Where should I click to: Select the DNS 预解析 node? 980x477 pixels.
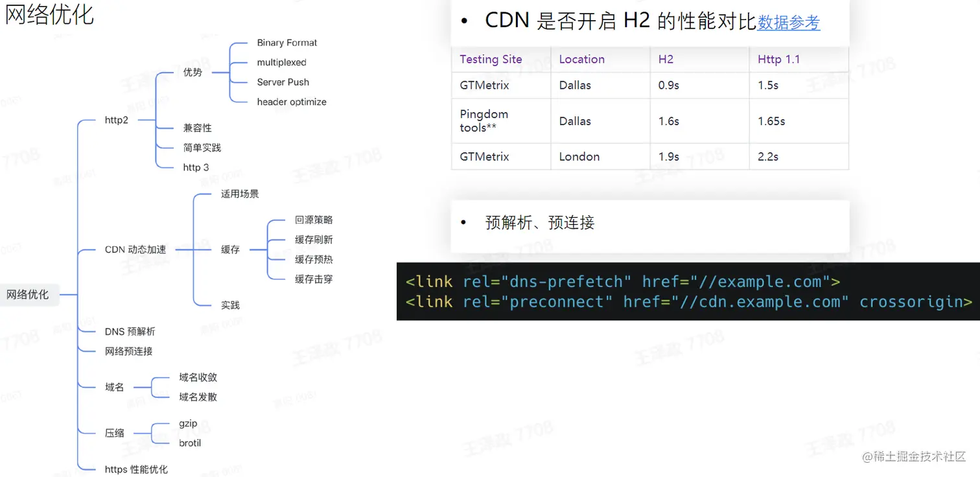pyautogui.click(x=130, y=332)
